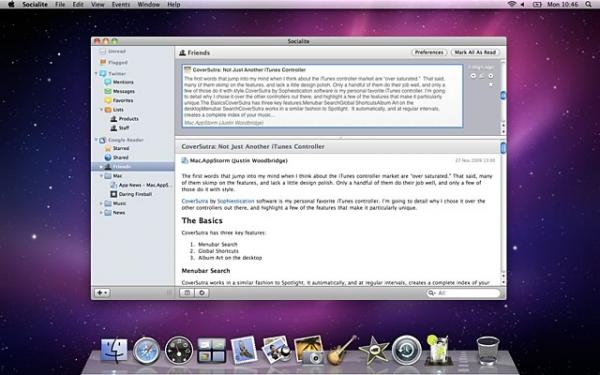The height and width of the screenshot is (375, 600).
Task: Open the Window menu
Action: (148, 5)
